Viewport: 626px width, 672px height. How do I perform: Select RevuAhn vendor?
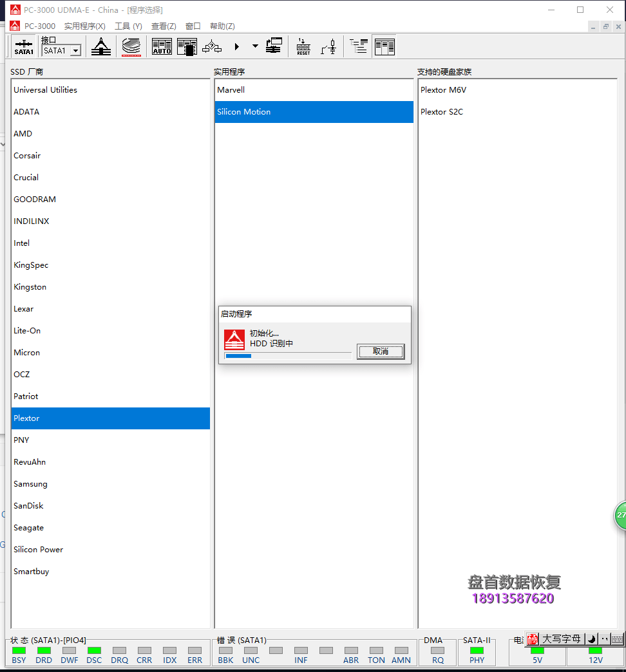(111, 462)
